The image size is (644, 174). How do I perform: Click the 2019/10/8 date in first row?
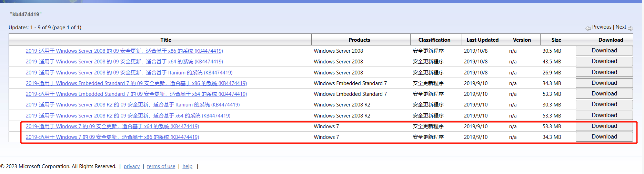[476, 51]
